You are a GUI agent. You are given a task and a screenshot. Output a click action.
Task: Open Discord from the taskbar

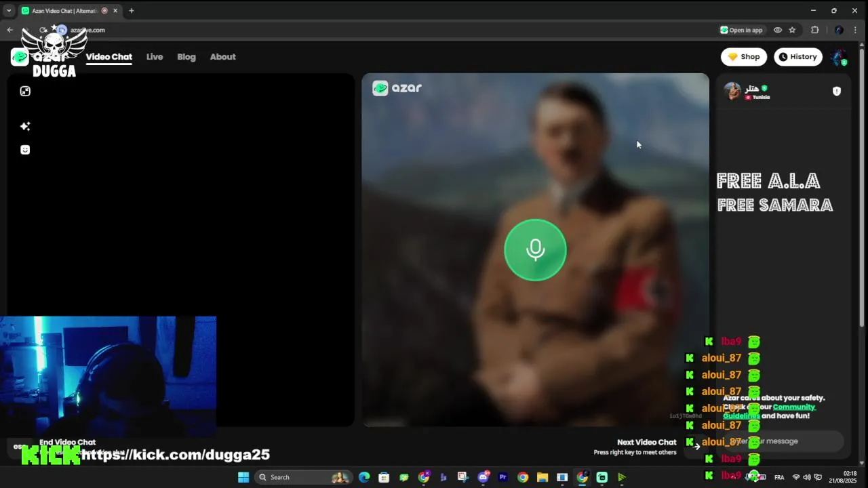484,477
